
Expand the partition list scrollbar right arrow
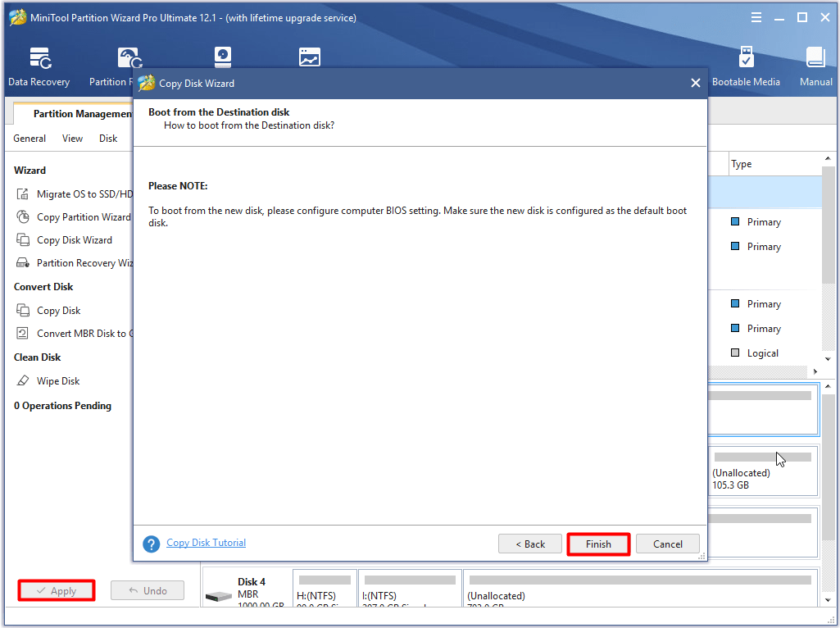click(815, 371)
